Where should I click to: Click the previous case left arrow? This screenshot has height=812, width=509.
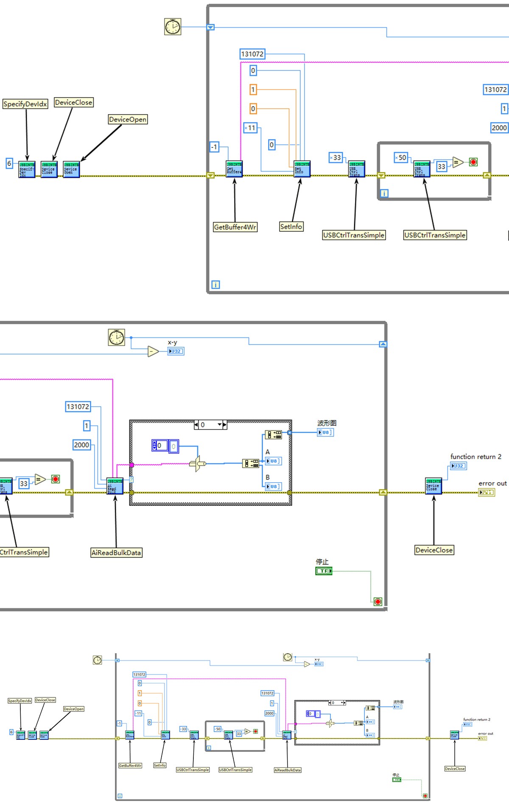click(196, 424)
